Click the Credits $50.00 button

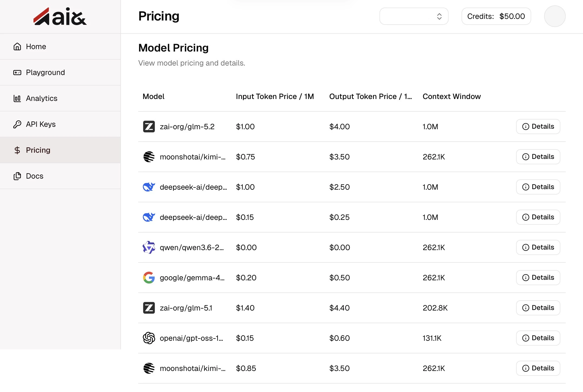tap(496, 16)
